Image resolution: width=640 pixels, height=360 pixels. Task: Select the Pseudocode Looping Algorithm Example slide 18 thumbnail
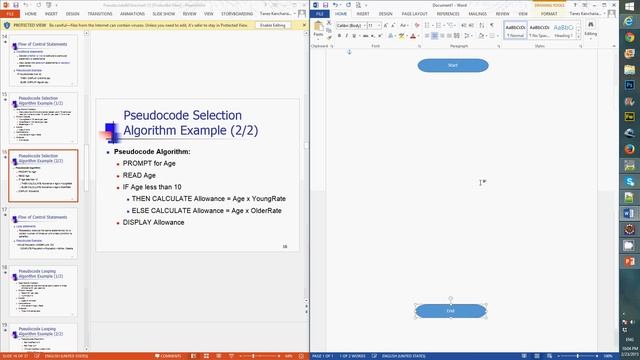click(43, 291)
